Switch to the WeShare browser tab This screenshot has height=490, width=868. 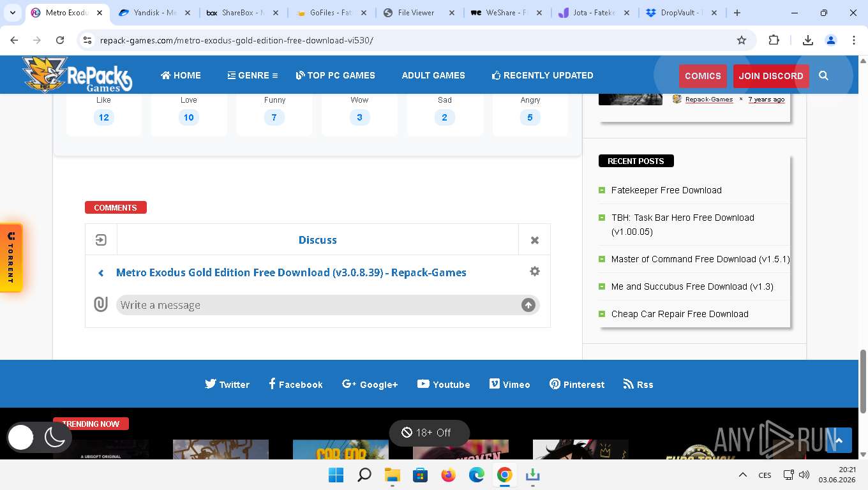pyautogui.click(x=505, y=12)
